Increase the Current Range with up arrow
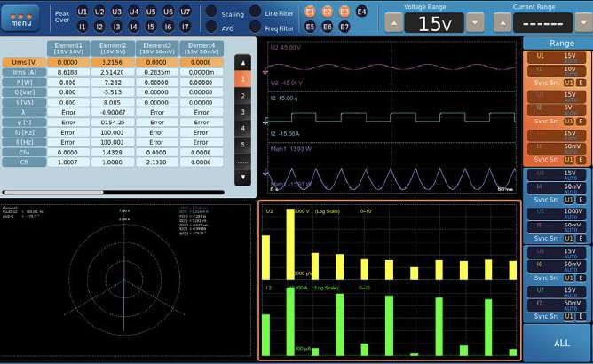593x364 pixels. tap(502, 23)
